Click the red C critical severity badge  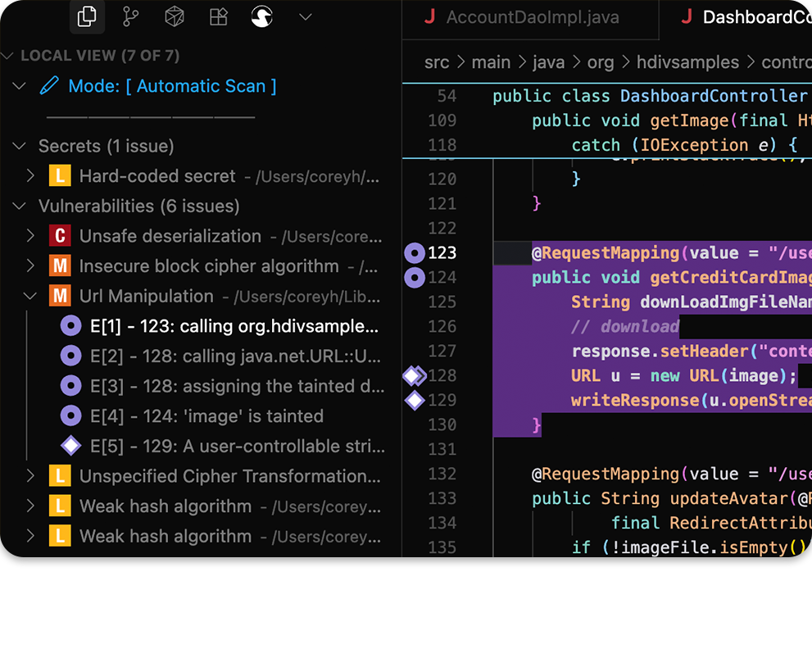pos(60,236)
